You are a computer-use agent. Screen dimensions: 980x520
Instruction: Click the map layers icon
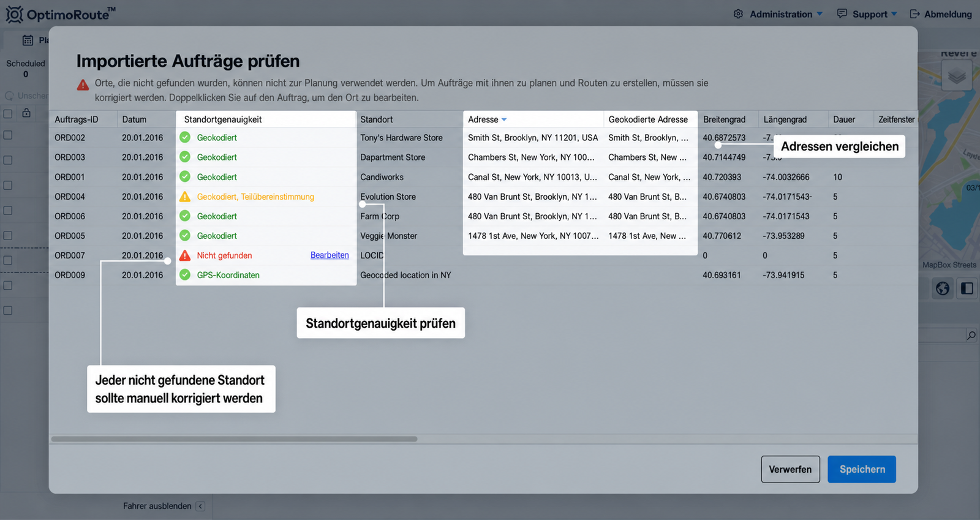(957, 77)
